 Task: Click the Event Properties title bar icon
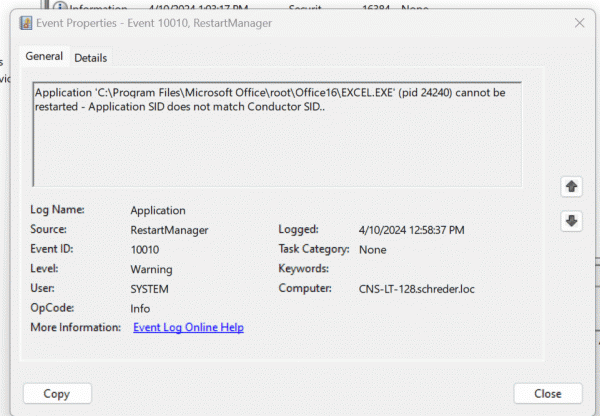[x=26, y=23]
